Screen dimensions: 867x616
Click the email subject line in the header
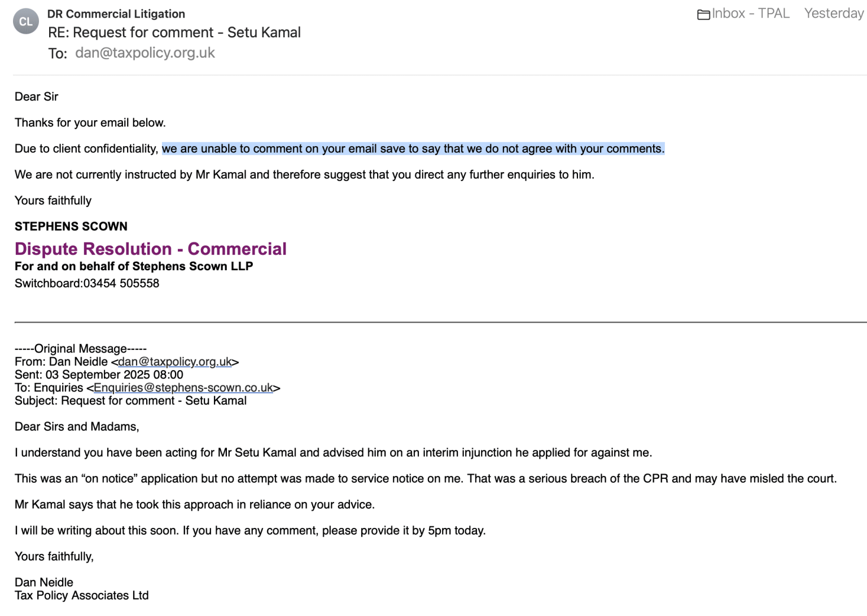pyautogui.click(x=174, y=33)
